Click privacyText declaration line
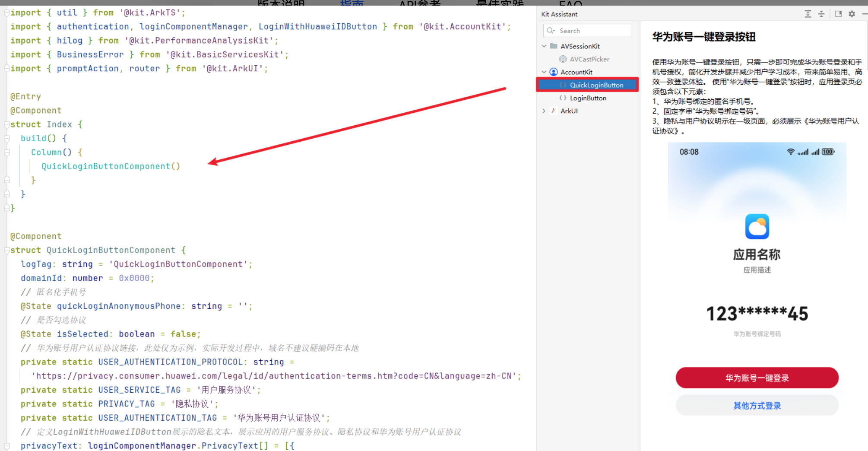The image size is (868, 451). [158, 446]
